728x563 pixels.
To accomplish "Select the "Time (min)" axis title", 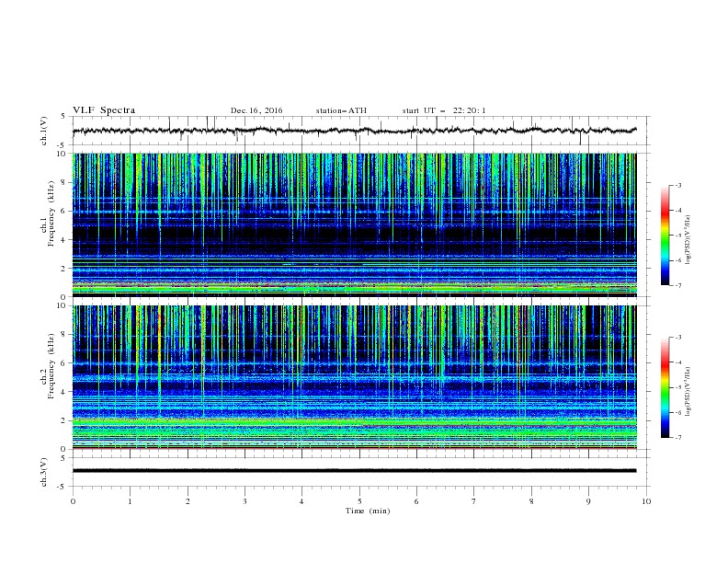I will (368, 511).
